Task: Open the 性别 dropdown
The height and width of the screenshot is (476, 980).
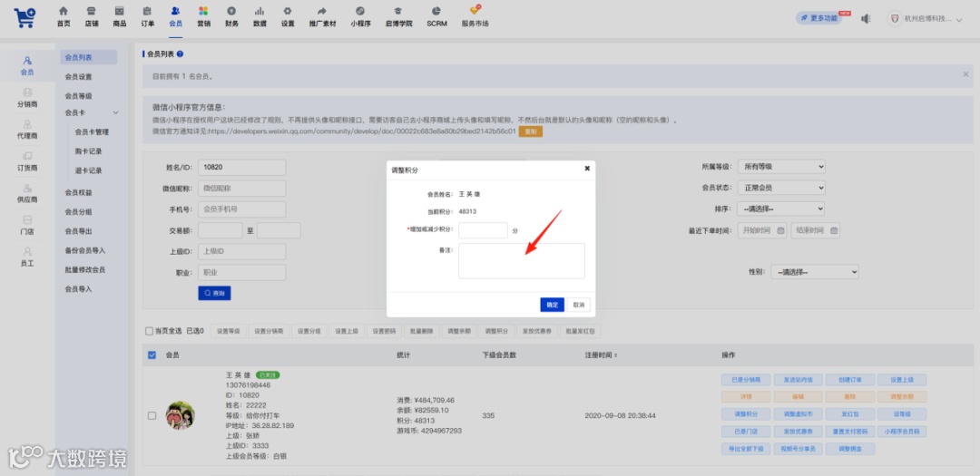Action: (814, 272)
